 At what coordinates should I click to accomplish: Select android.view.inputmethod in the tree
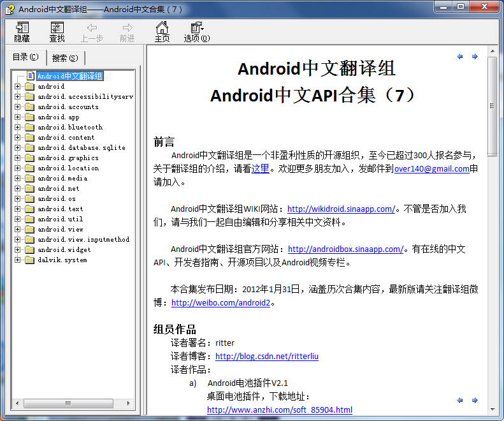click(83, 240)
